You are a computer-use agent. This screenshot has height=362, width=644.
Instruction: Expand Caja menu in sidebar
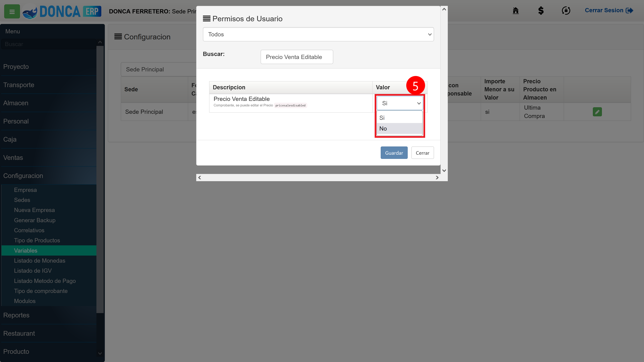point(49,139)
